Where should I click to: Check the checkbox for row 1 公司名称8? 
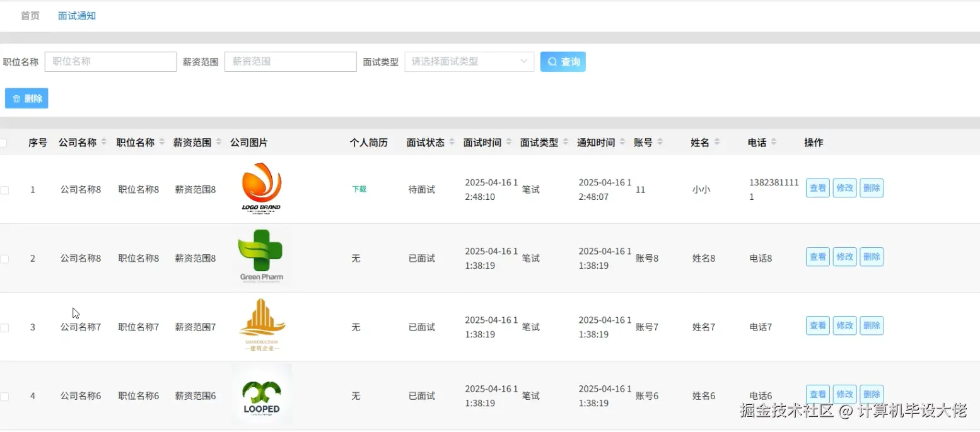coord(5,189)
